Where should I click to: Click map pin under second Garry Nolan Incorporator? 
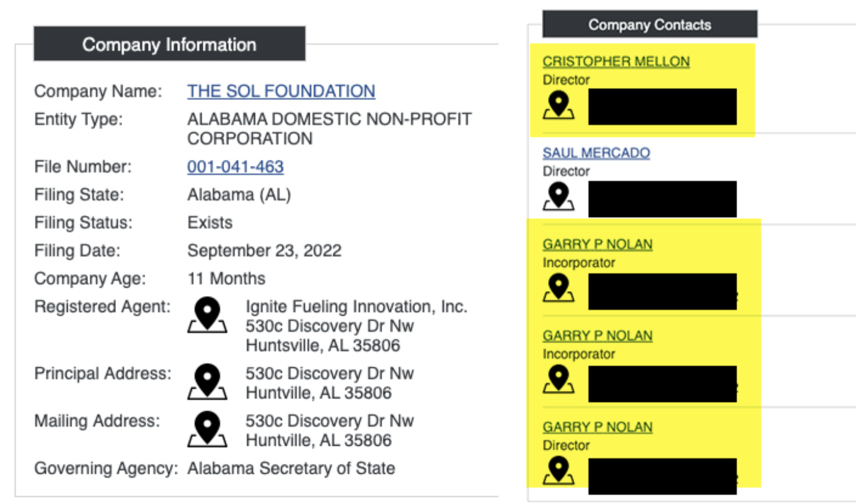point(558,380)
